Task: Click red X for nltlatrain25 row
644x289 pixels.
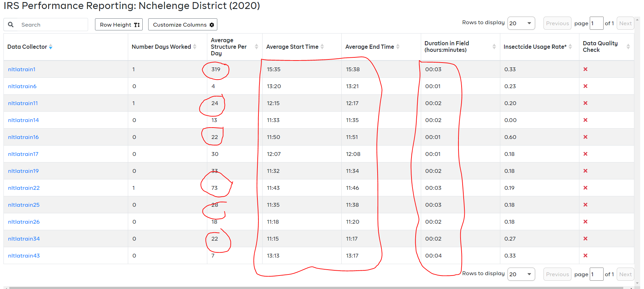Action: click(x=585, y=205)
